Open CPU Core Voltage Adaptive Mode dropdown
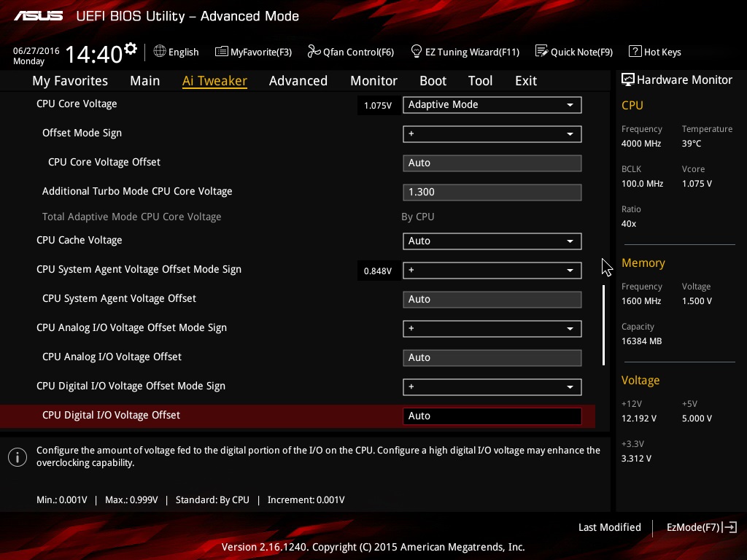 point(492,105)
